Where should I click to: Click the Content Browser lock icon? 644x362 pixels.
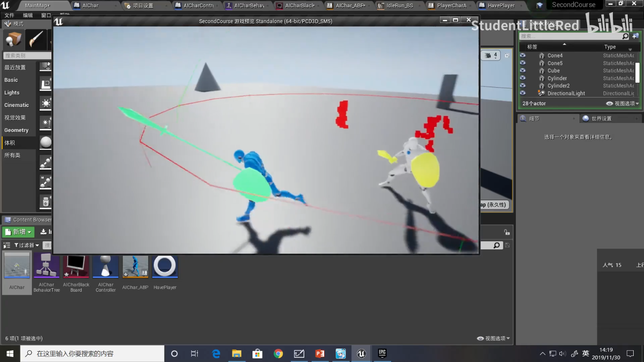point(507,232)
